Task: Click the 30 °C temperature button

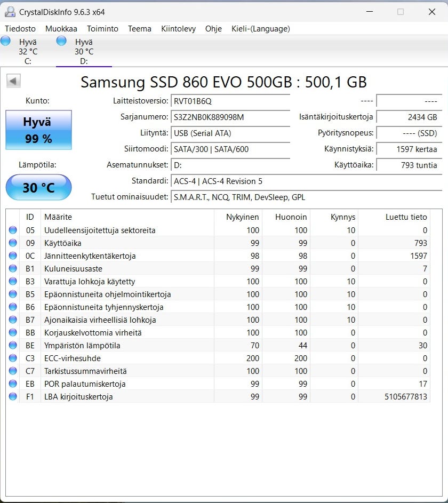Action: [x=38, y=187]
